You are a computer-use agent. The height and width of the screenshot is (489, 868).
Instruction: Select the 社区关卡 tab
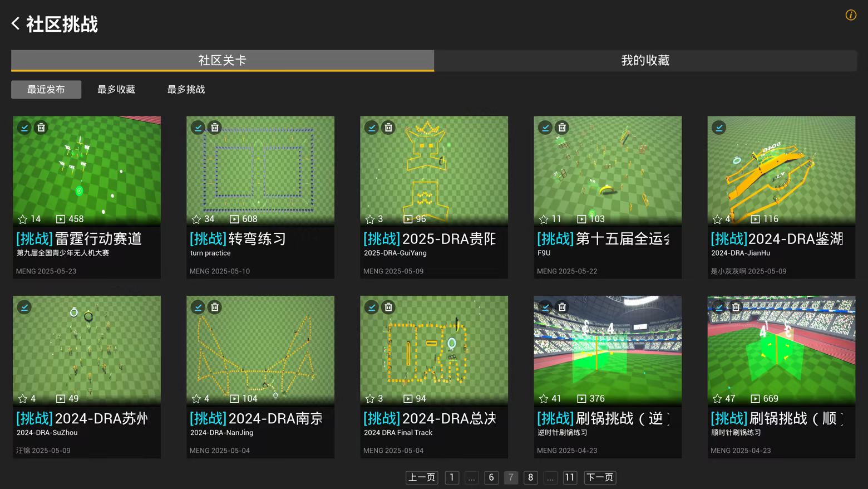click(223, 60)
